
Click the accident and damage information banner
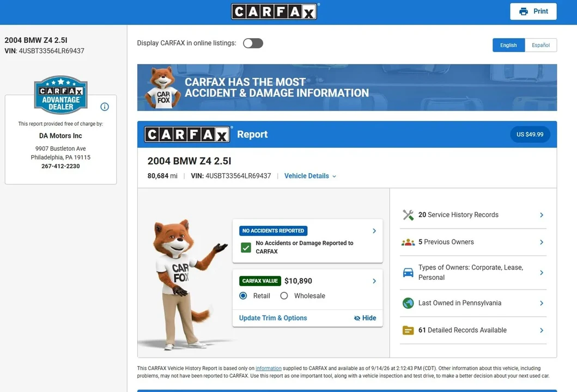347,88
